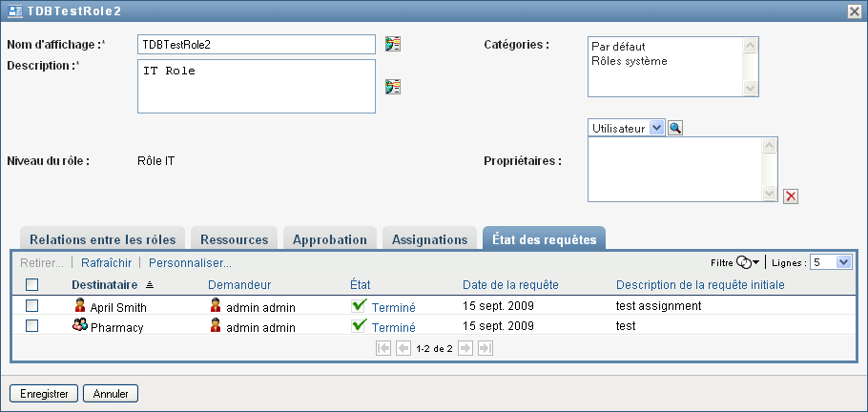Click the red X delete owner icon

point(791,196)
